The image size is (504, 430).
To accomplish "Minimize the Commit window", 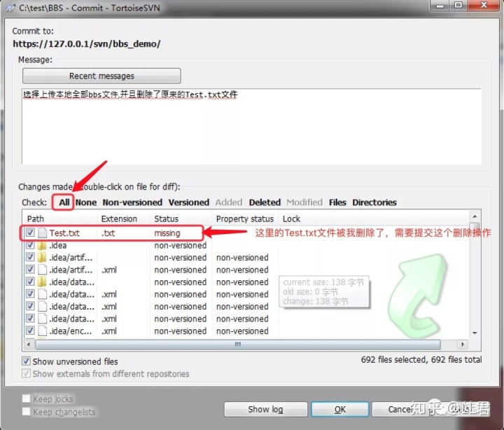I will coord(440,6).
